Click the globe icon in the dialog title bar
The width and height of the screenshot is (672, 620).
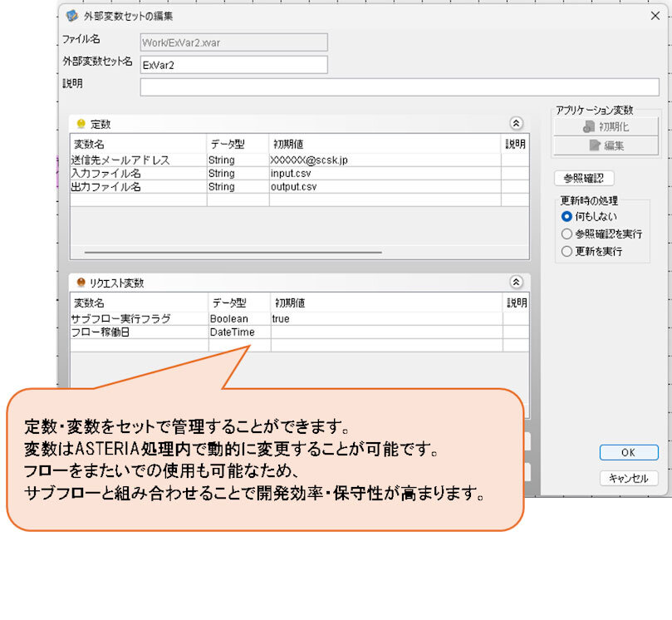pos(73,16)
